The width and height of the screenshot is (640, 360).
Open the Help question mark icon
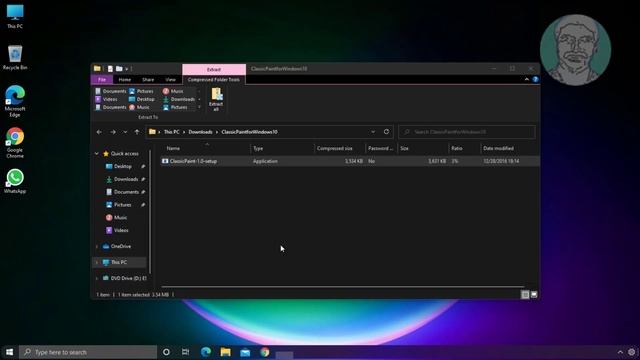(535, 80)
